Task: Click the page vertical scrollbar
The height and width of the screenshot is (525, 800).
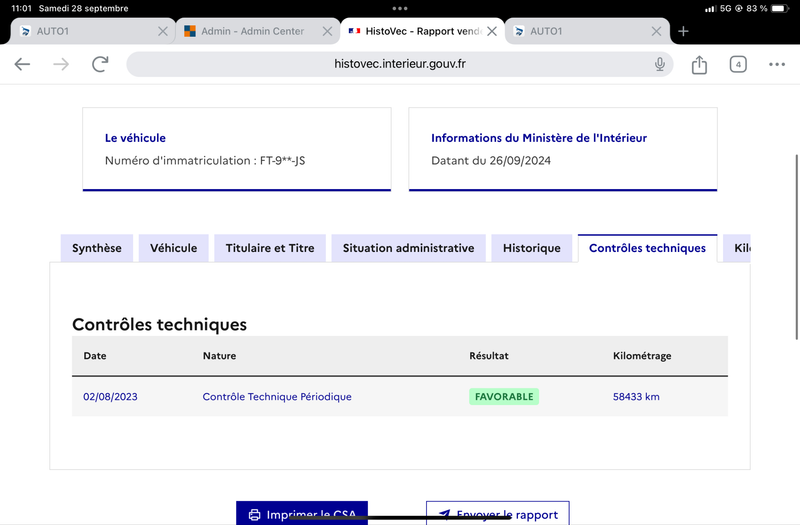Action: (x=796, y=247)
